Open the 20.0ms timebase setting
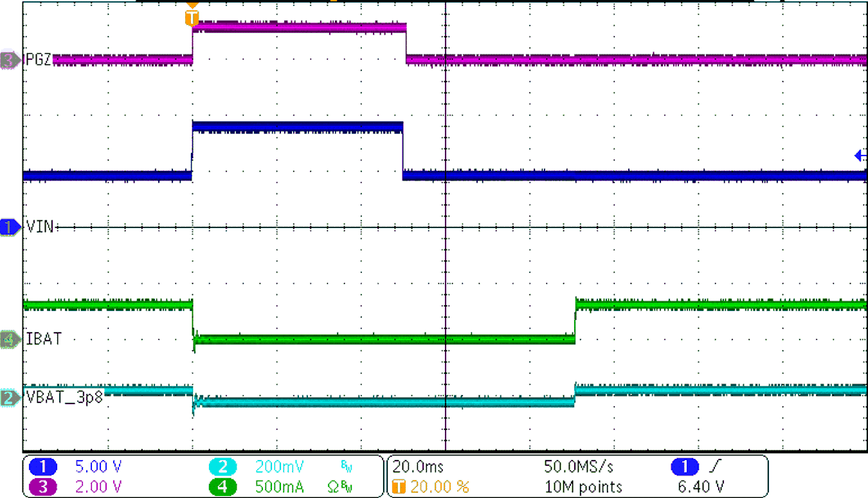868x498 pixels. tap(419, 467)
